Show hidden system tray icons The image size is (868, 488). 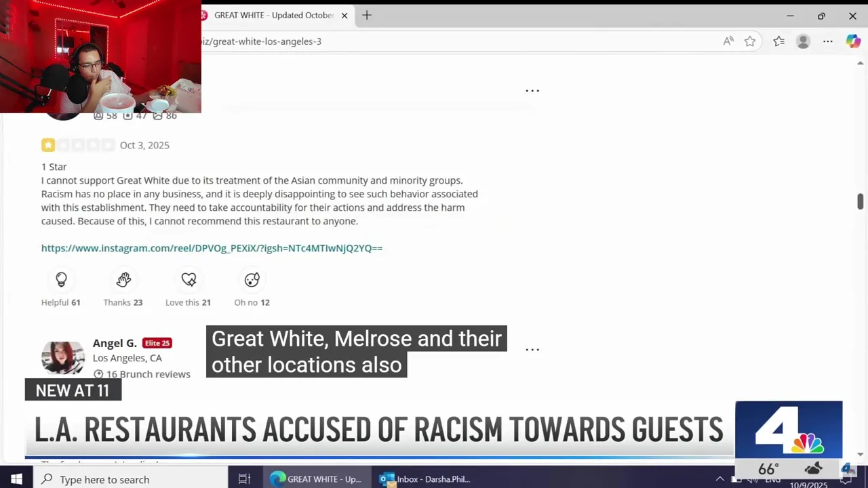point(719,479)
